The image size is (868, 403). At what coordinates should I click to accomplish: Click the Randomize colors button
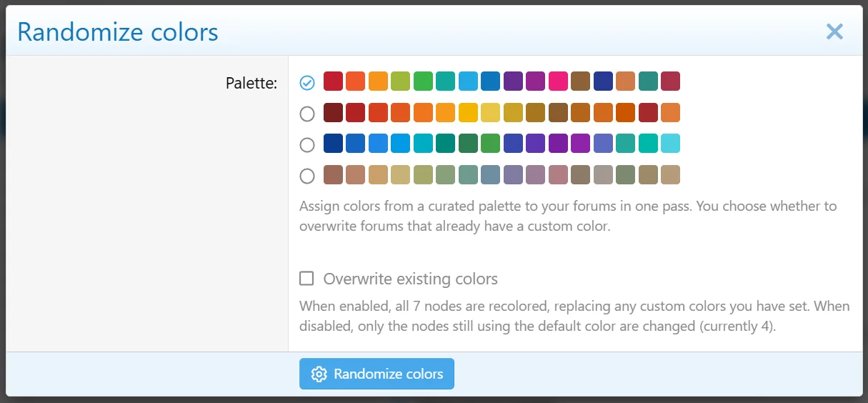click(x=376, y=374)
